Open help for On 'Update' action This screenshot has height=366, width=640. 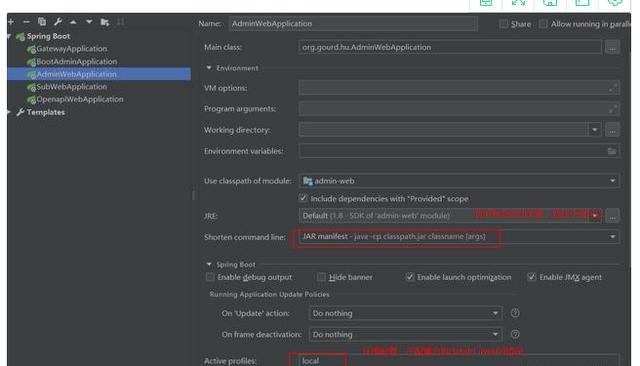[x=515, y=313]
